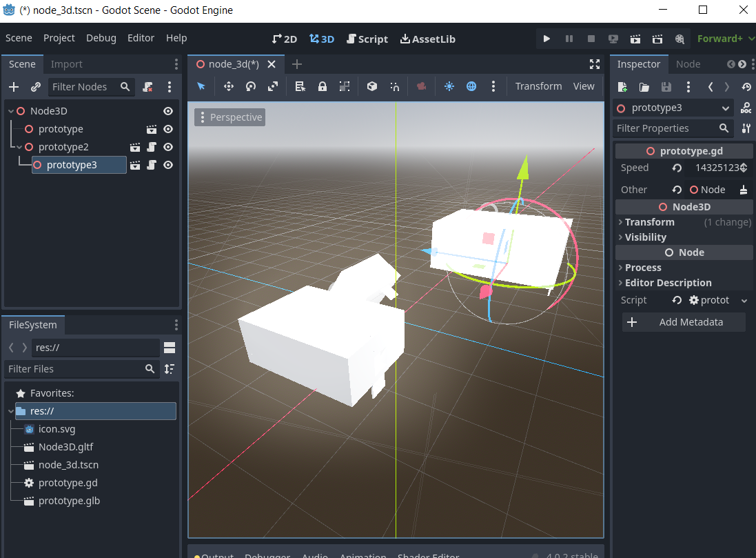
Task: Open the Transform menu in the viewport
Action: tap(538, 86)
